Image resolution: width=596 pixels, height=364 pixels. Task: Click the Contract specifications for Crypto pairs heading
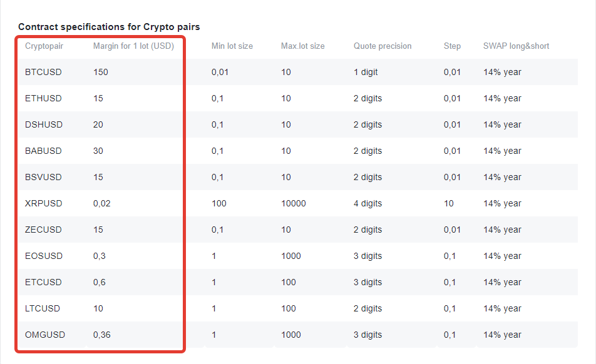pos(109,27)
